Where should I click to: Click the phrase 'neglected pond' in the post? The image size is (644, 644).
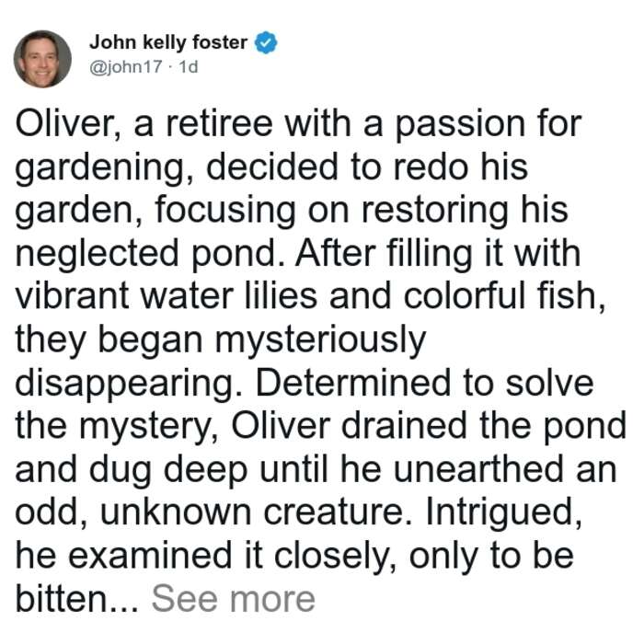151,254
